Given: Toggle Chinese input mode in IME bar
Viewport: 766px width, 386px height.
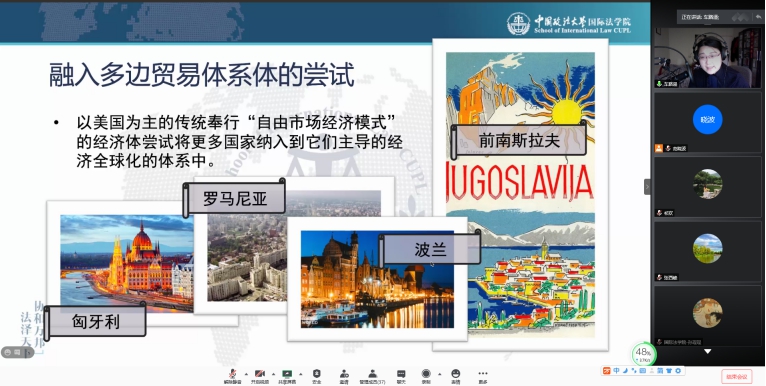Looking at the screenshot, I should (x=617, y=371).
